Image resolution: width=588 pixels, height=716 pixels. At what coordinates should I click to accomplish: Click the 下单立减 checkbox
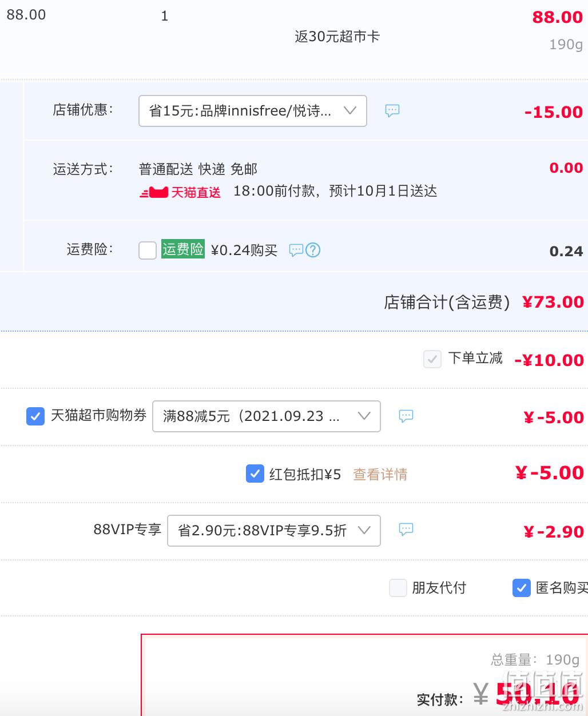point(432,359)
